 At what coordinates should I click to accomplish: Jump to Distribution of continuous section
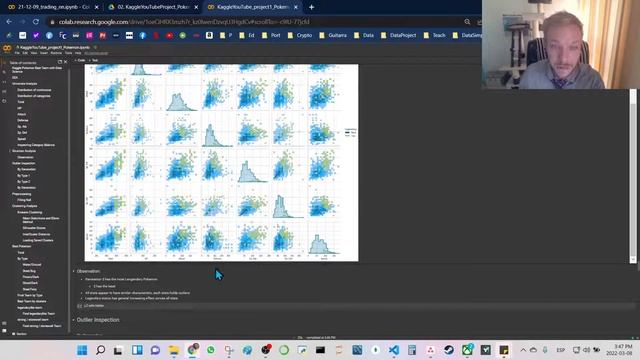(x=34, y=90)
